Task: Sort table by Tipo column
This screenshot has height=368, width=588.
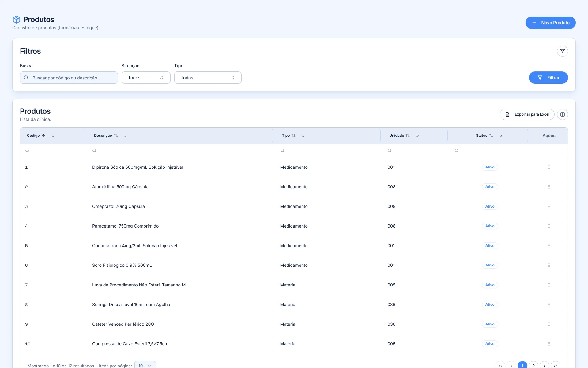Action: [x=289, y=136]
